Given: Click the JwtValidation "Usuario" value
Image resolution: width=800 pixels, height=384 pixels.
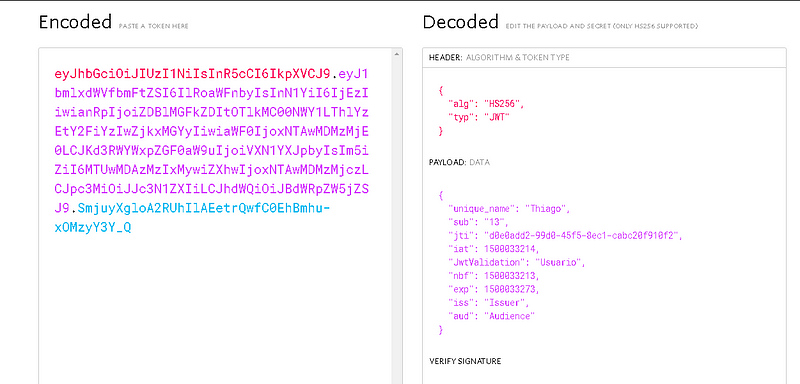Looking at the screenshot, I should (558, 263).
